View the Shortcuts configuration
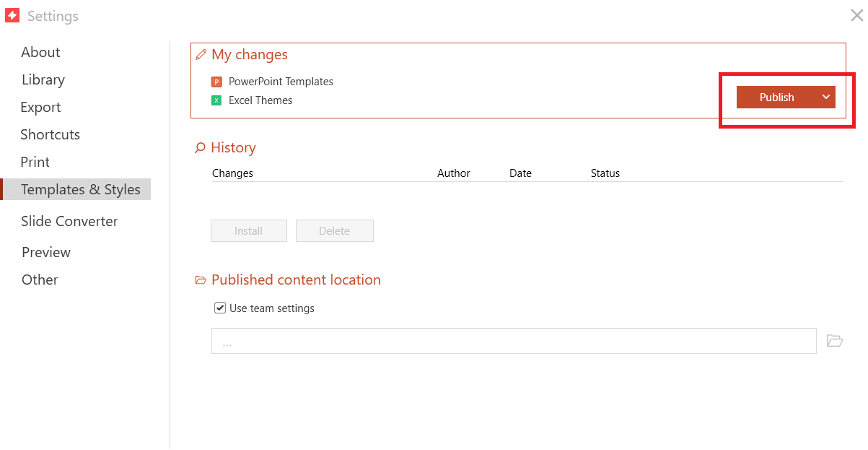 (50, 134)
